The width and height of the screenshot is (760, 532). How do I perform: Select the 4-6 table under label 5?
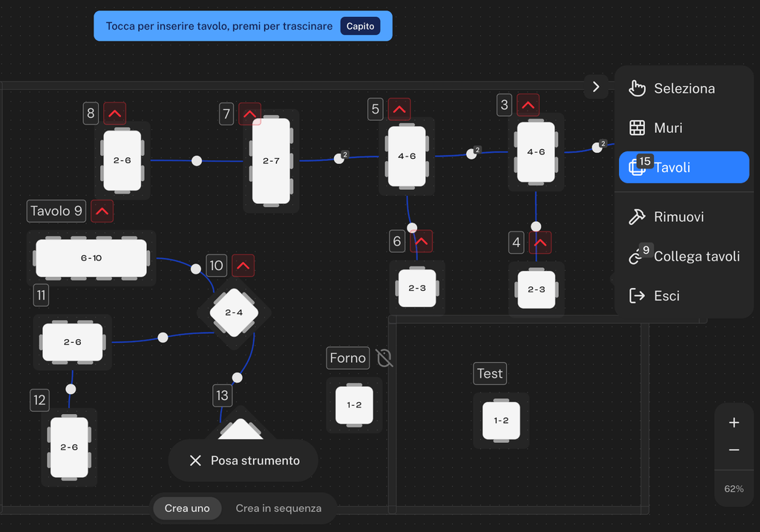(x=407, y=156)
